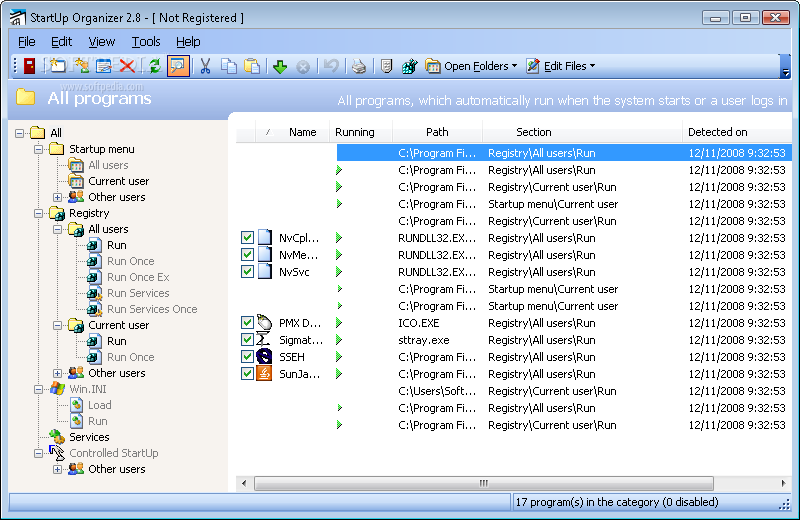Click the Sigmat... row icon

(263, 340)
